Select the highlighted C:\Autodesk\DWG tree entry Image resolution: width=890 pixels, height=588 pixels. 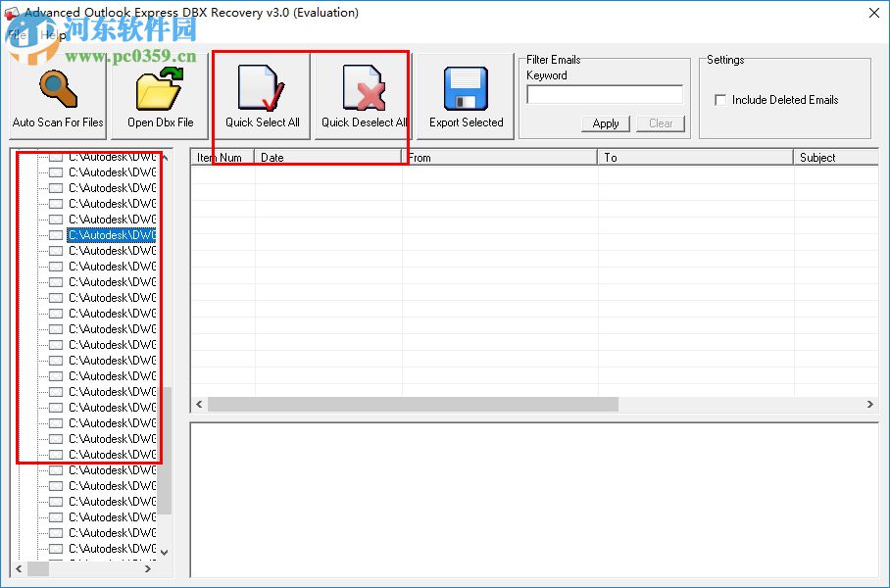point(110,234)
